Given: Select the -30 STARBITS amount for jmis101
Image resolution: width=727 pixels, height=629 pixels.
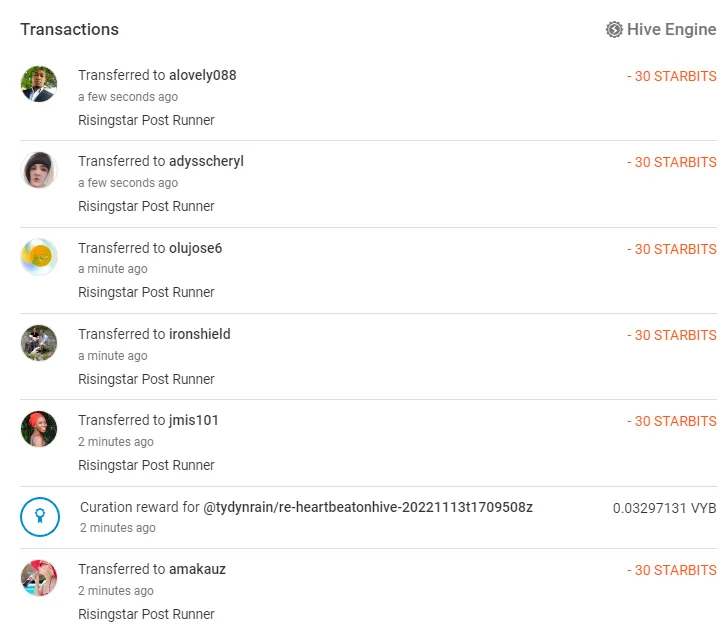Looking at the screenshot, I should 672,421.
